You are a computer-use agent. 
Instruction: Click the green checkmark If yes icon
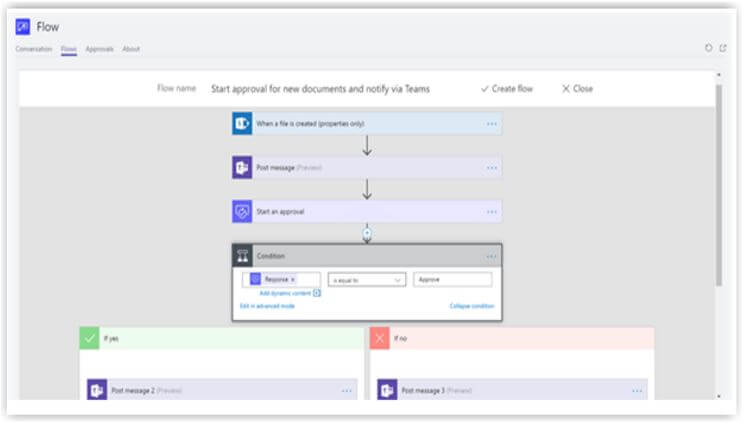[x=89, y=338]
